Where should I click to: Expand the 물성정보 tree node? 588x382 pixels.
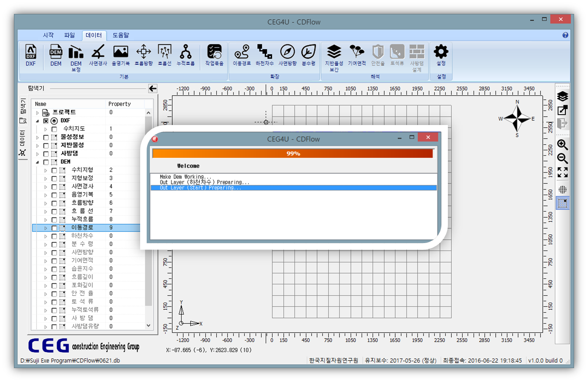point(37,137)
